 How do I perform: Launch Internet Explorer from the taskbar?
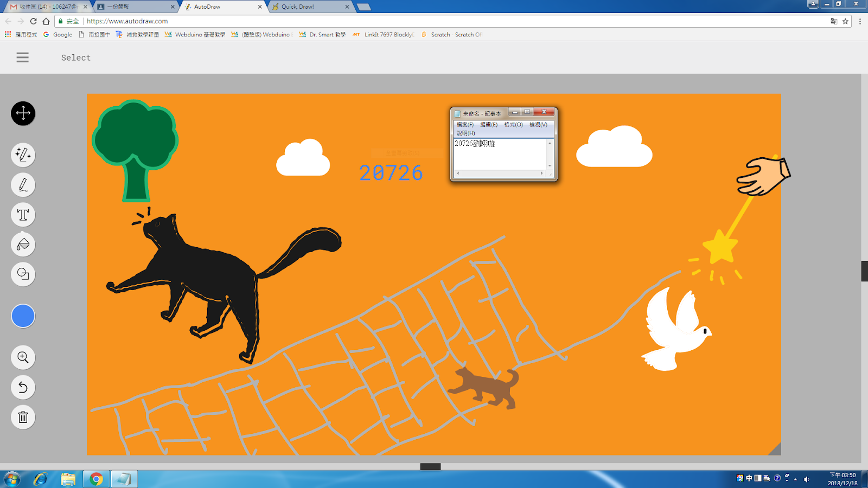click(40, 479)
